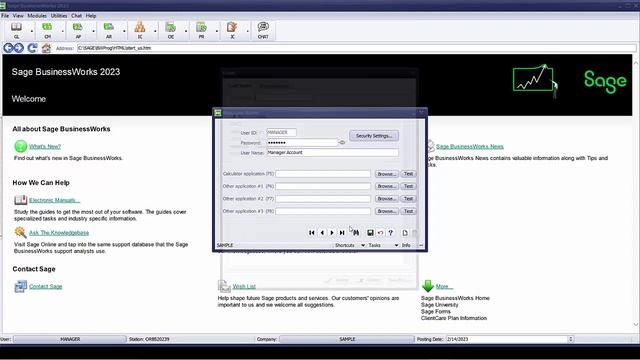Open Sage BusinessWorks News link
640x360 pixels.
pyautogui.click(x=470, y=147)
